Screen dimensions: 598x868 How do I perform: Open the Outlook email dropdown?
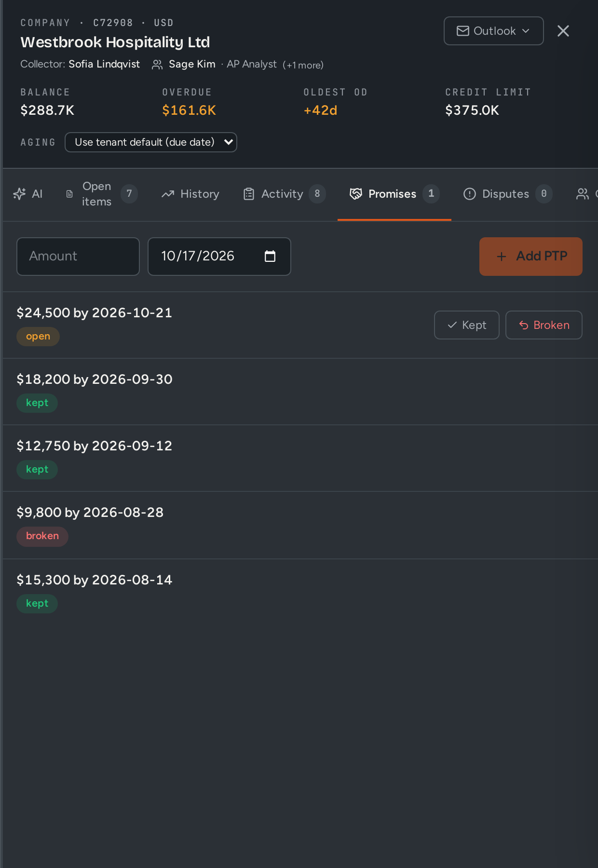tap(493, 31)
